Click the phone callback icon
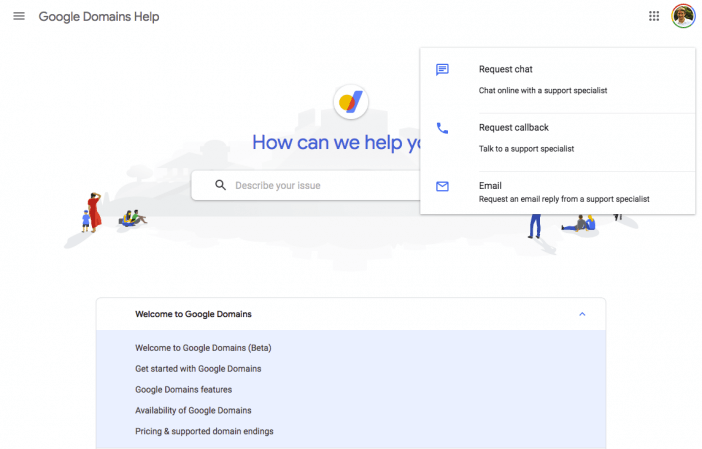Image resolution: width=702 pixels, height=449 pixels. [x=442, y=128]
